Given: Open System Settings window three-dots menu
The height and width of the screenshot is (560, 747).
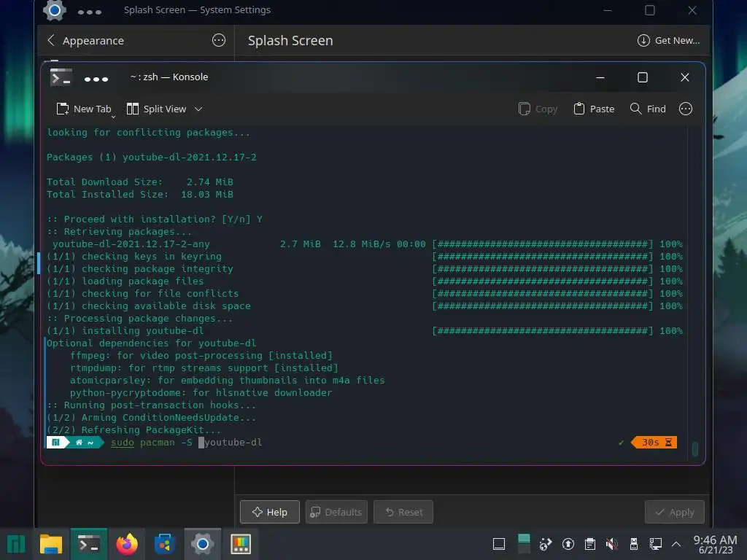Looking at the screenshot, I should point(90,12).
